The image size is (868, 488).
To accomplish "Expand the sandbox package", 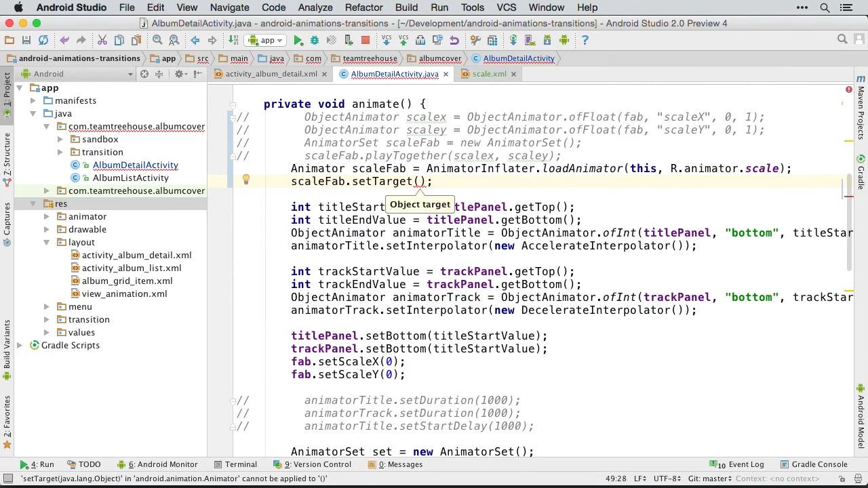I will (60, 139).
